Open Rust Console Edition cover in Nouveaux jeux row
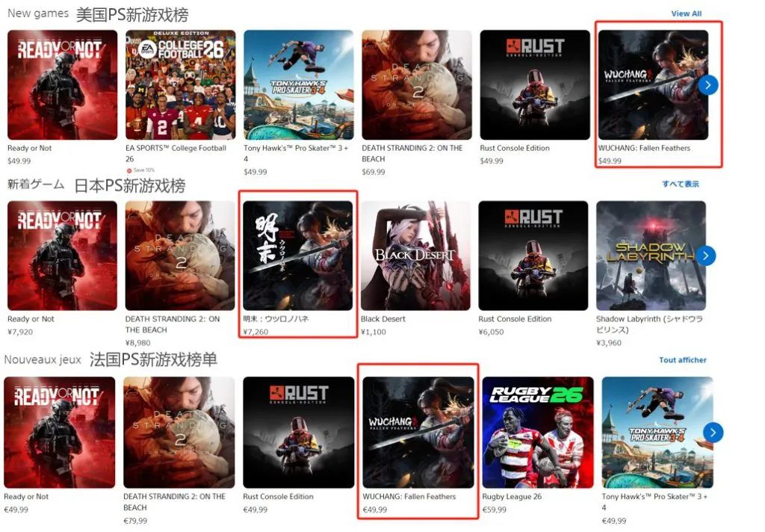Viewport: 765px width, 532px height. point(299,433)
